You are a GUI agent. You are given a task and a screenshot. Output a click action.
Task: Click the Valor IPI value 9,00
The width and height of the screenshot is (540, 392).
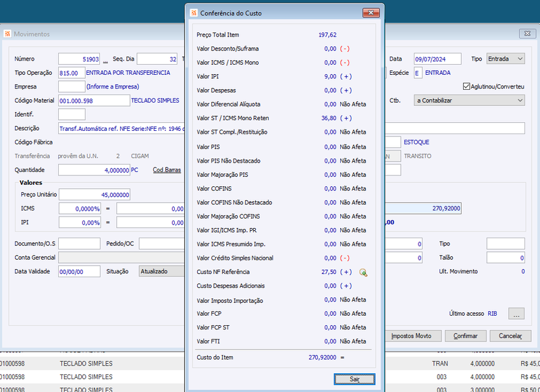330,76
